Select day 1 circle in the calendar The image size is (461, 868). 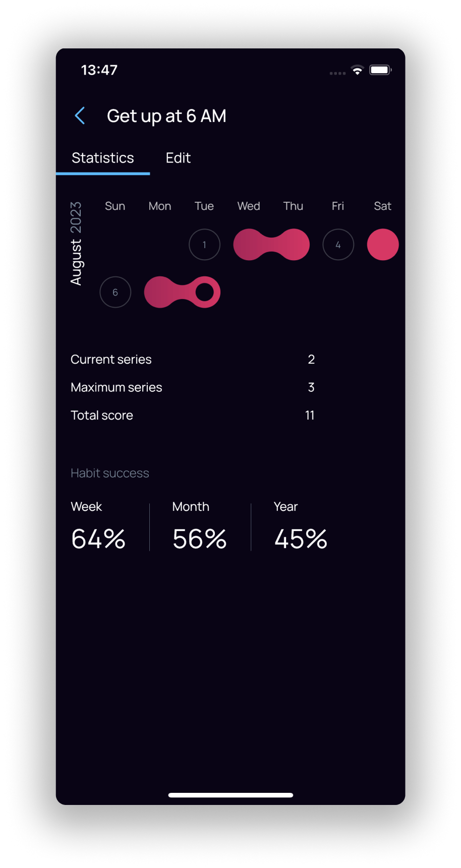pos(204,244)
